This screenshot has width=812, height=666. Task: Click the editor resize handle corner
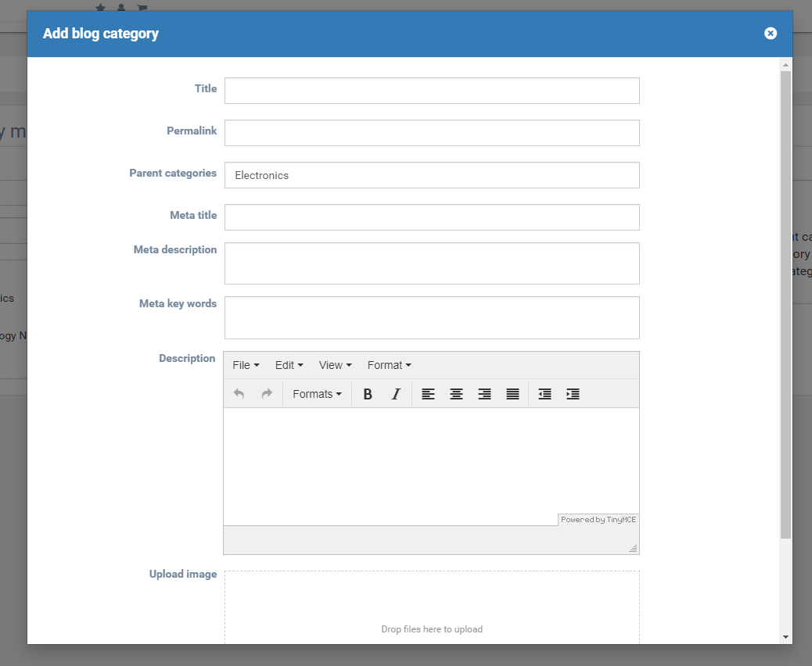click(x=633, y=548)
